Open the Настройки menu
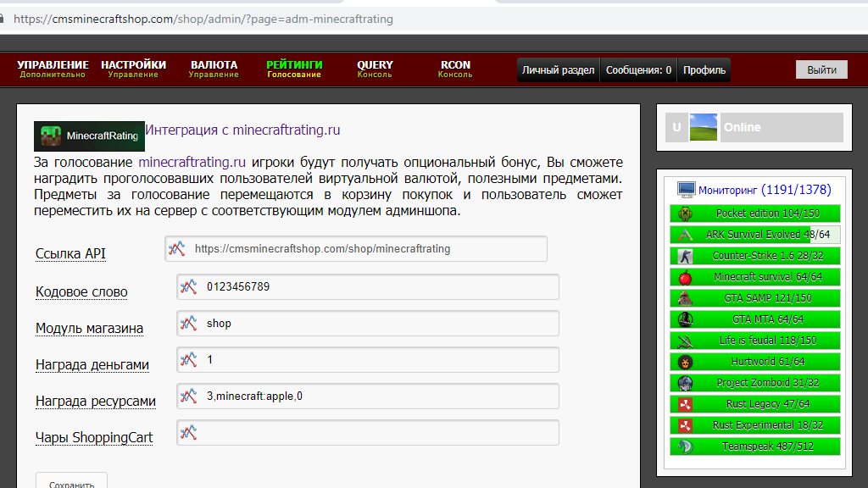868x488 pixels. tap(133, 69)
